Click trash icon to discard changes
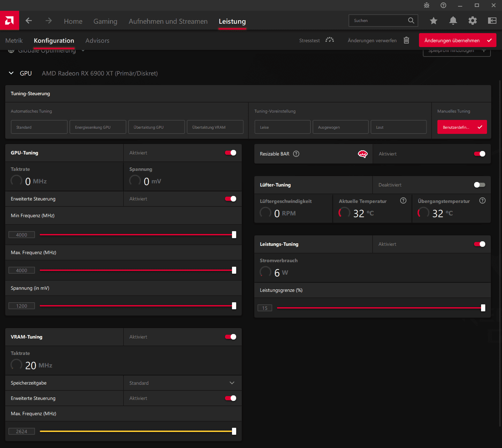This screenshot has width=502, height=448. (x=406, y=40)
